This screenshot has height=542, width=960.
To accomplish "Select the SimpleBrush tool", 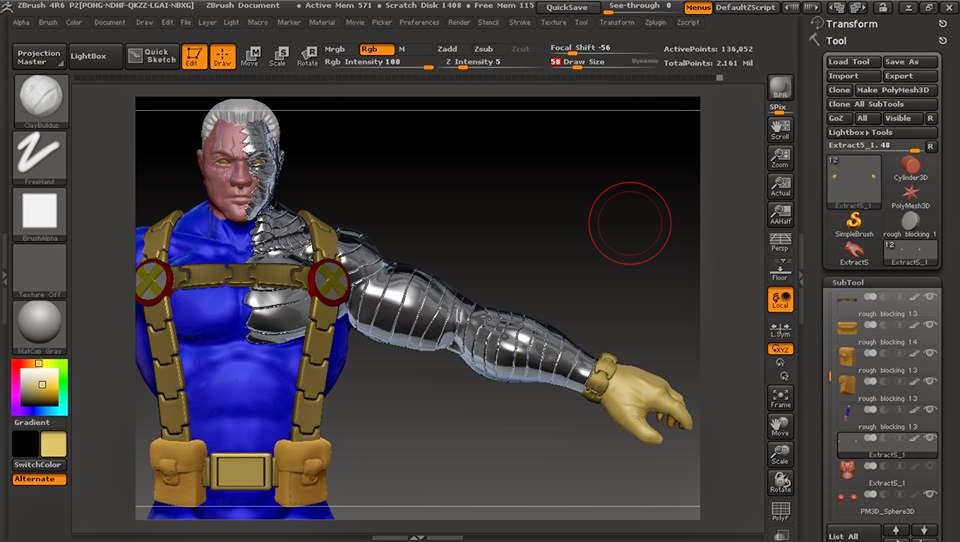I will (x=854, y=225).
